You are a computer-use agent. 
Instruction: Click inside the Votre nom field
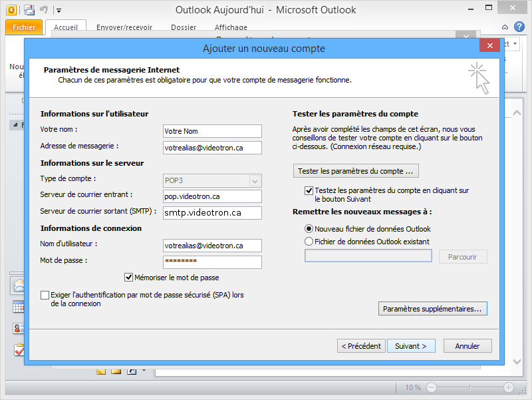click(211, 131)
